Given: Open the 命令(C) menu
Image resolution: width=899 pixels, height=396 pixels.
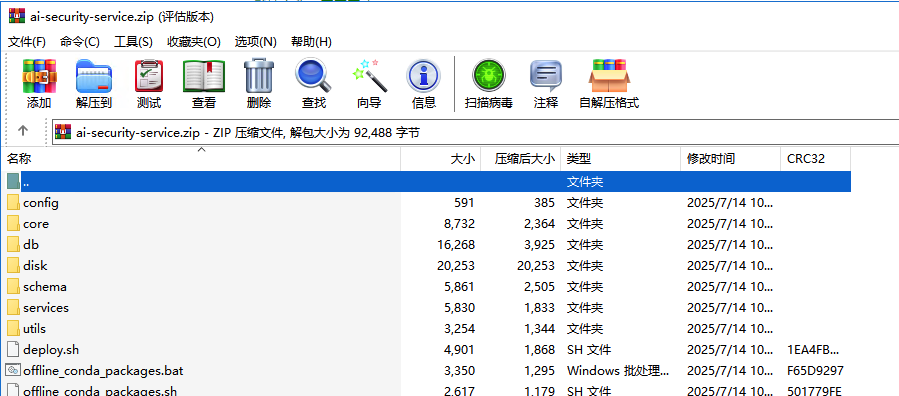Looking at the screenshot, I should tap(80, 42).
